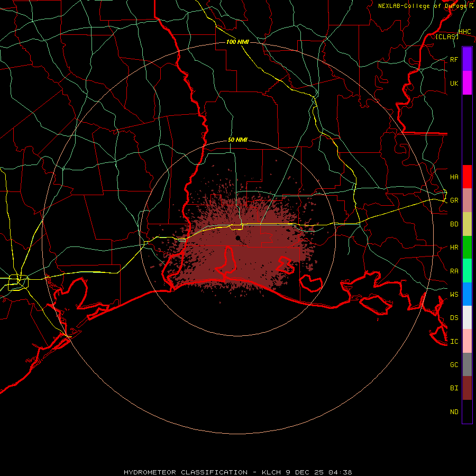The image size is (476, 476).
Task: Click the Hydrometeor Classification KLCH title text
Action: click(x=237, y=472)
